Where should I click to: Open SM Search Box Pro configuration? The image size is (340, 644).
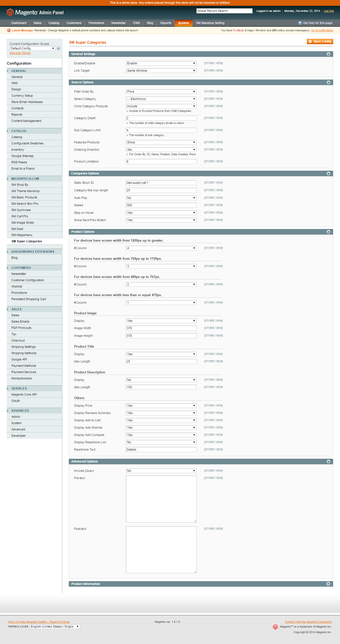pos(34,204)
